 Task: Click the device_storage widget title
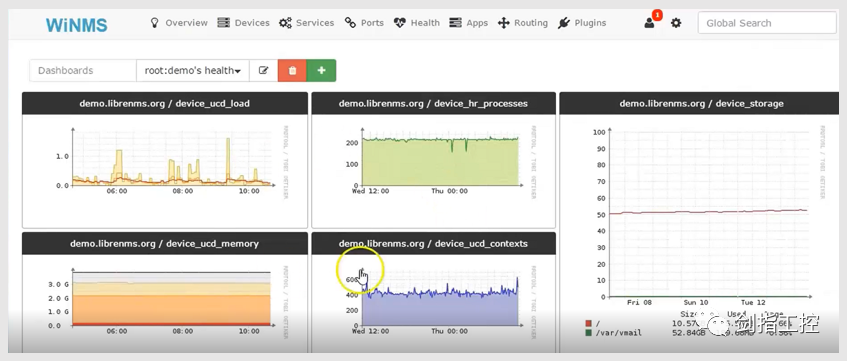(701, 103)
